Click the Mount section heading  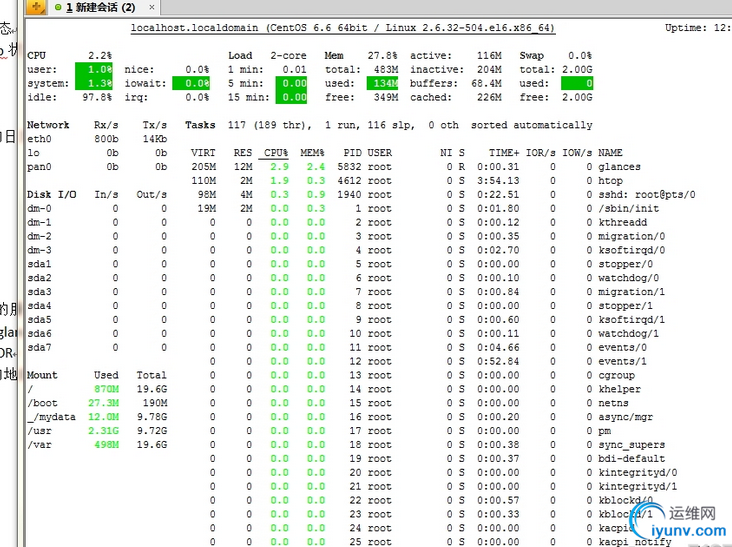tap(42, 375)
